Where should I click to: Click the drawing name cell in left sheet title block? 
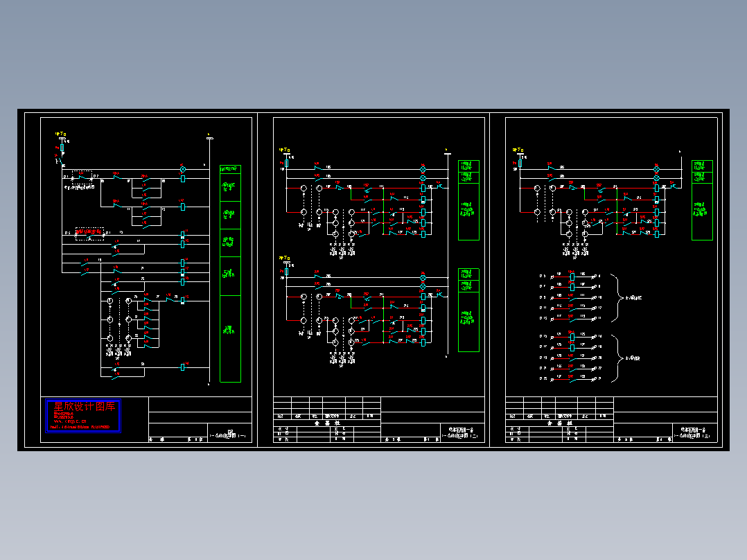pyautogui.click(x=231, y=432)
